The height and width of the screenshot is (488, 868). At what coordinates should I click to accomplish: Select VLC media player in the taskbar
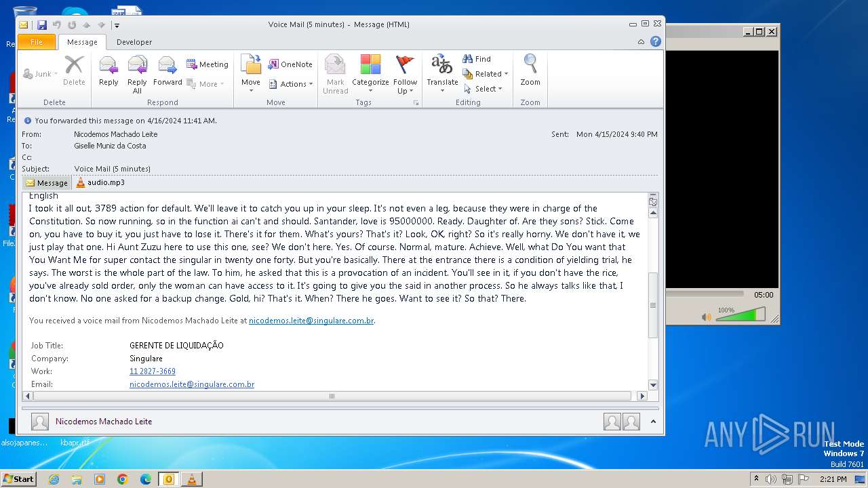point(192,479)
